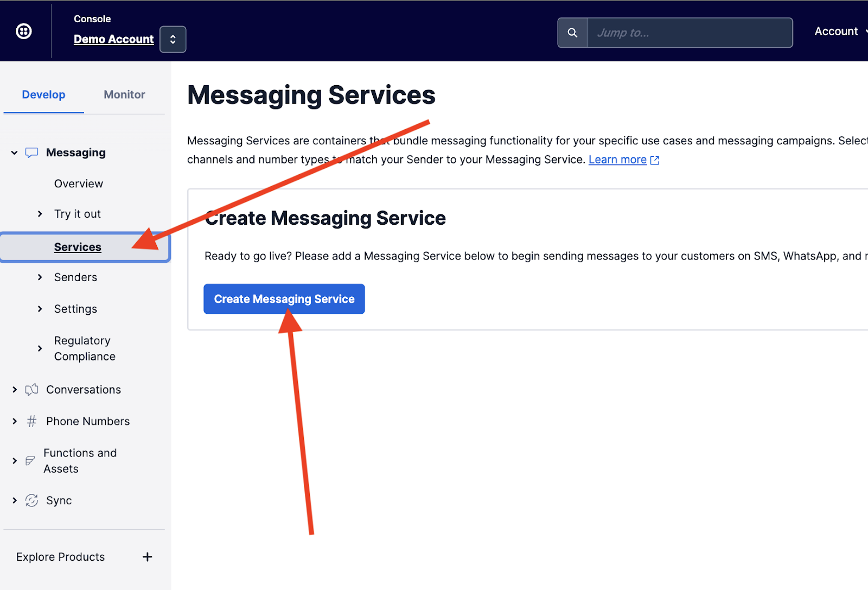Collapse the Messaging section chevron

[15, 153]
